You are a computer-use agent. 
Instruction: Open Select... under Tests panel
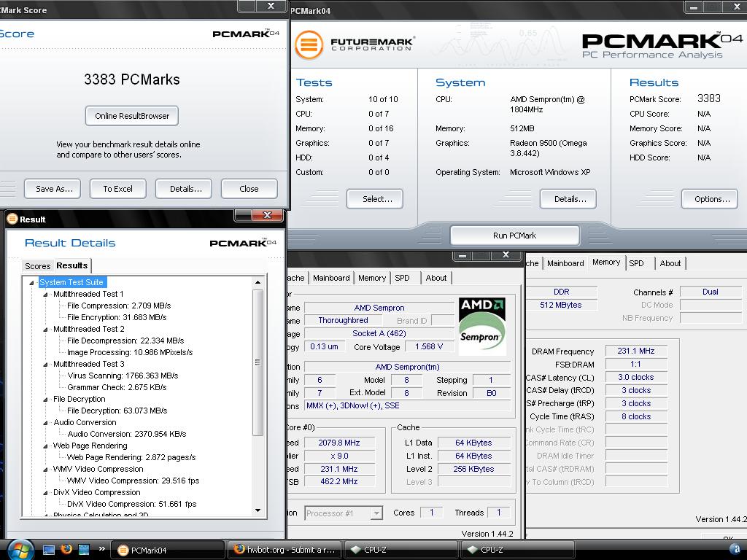(x=375, y=199)
